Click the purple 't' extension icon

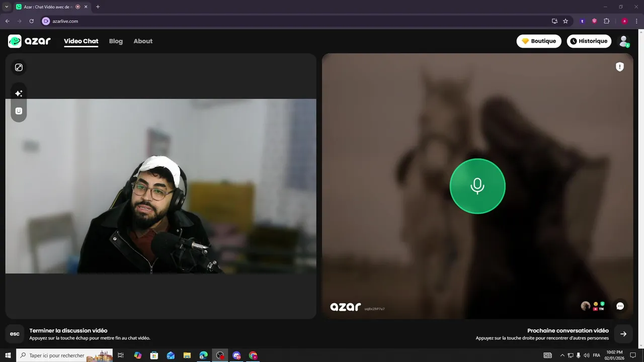(x=582, y=21)
